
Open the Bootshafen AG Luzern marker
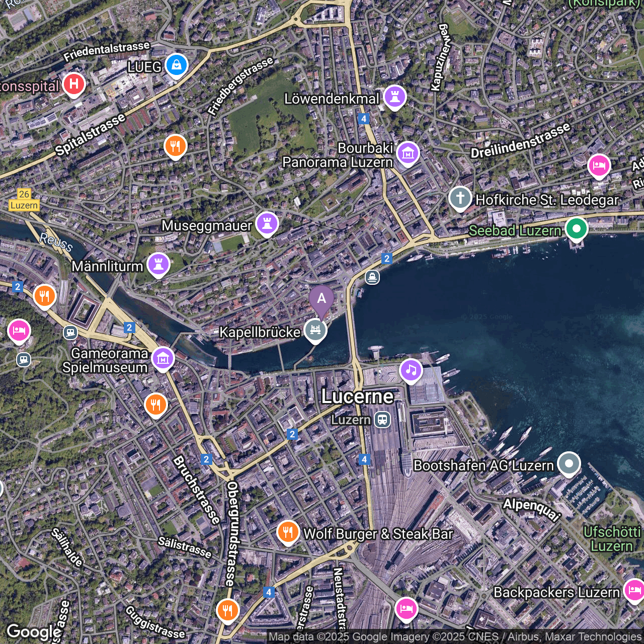(x=569, y=463)
